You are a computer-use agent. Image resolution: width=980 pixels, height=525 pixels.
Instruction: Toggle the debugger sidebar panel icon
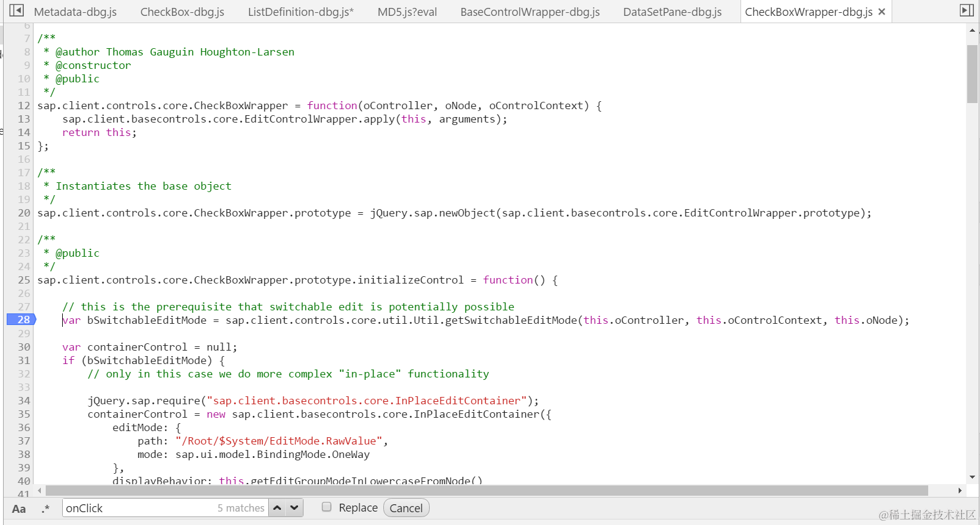point(967,10)
